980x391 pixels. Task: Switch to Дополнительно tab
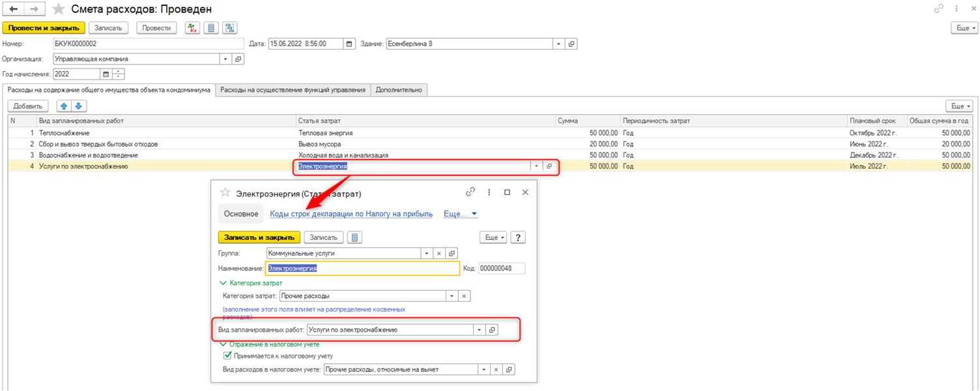[x=399, y=90]
